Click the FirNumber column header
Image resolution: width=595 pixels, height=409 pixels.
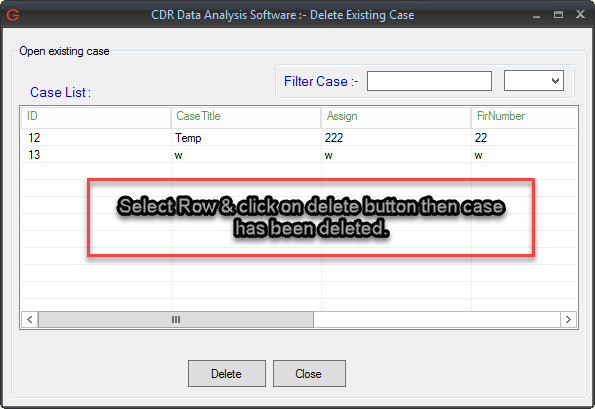524,117
